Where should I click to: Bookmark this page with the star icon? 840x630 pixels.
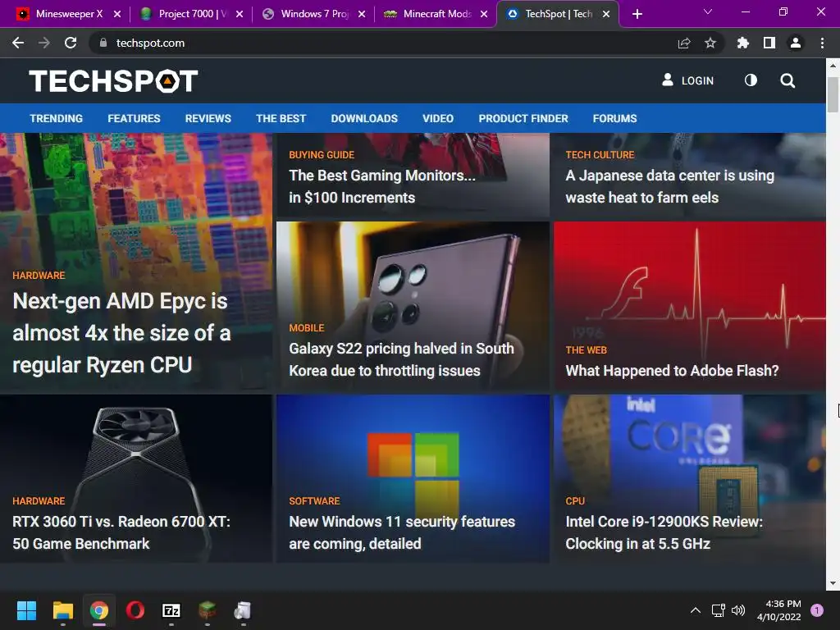(710, 43)
